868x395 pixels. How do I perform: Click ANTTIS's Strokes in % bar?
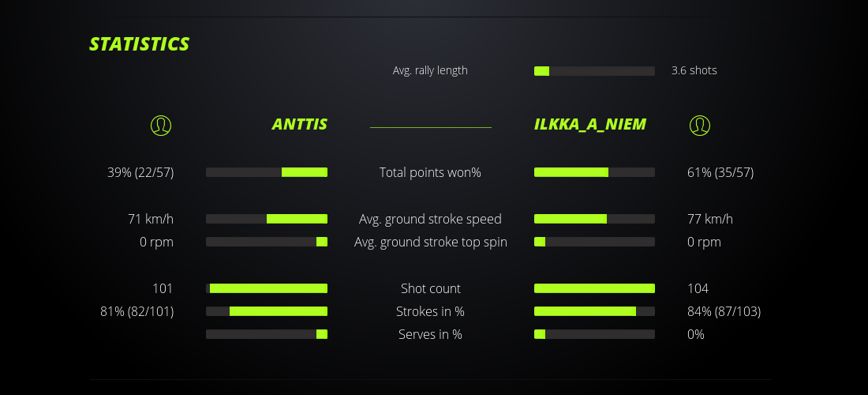click(267, 311)
